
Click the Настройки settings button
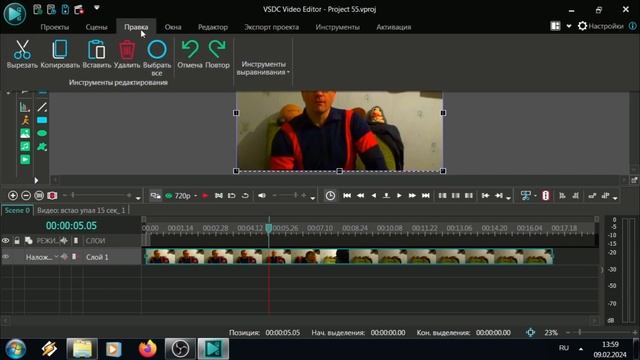[601, 26]
